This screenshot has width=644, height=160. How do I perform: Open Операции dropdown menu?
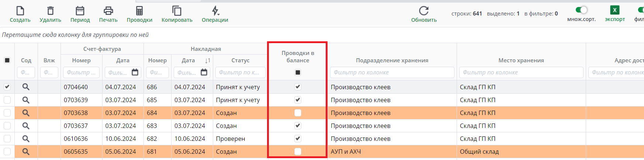click(215, 11)
